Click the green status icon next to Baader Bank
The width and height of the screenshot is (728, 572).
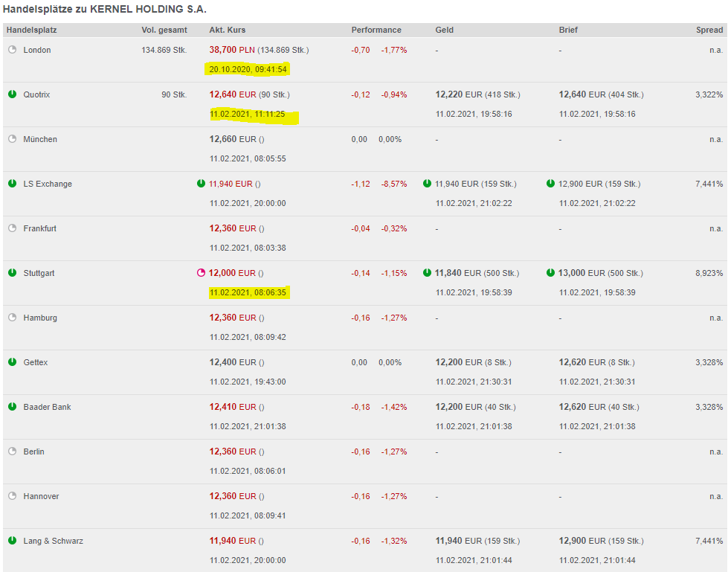(x=13, y=407)
